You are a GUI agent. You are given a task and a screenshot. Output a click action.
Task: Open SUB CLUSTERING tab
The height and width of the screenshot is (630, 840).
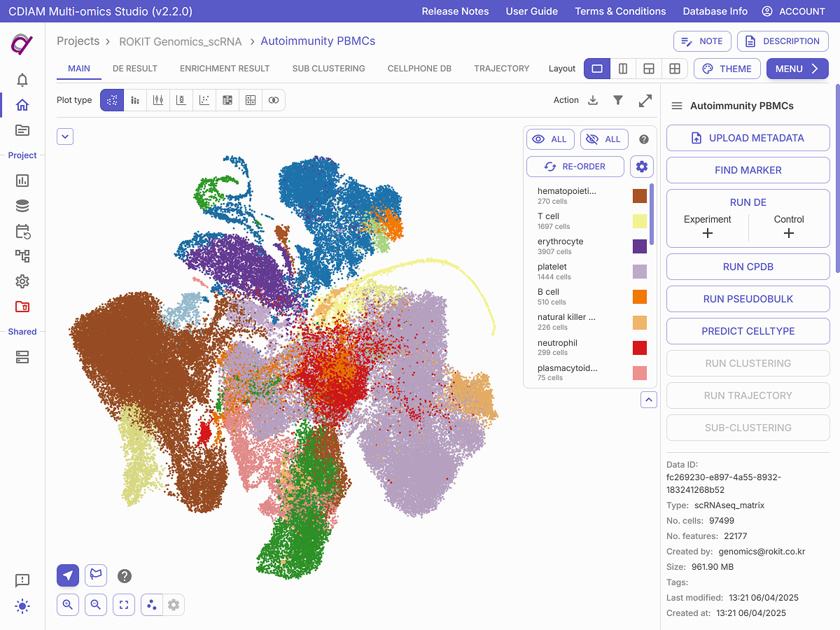[x=329, y=69]
